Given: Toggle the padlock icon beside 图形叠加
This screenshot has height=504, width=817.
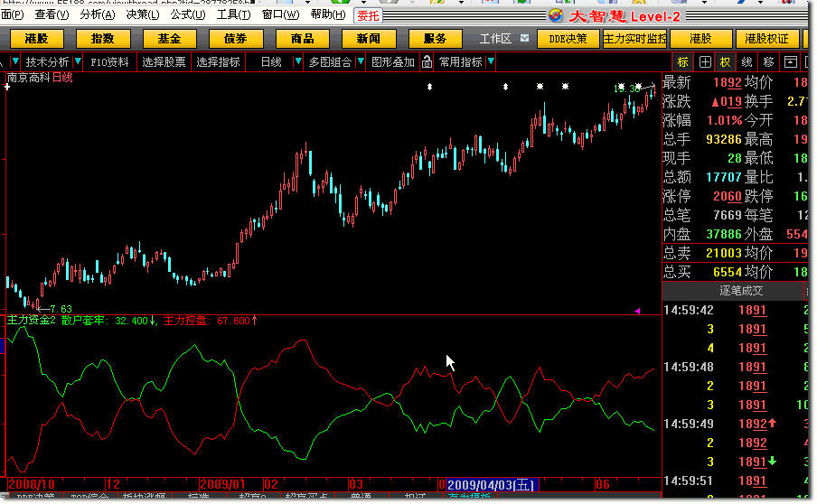Looking at the screenshot, I should (x=427, y=62).
